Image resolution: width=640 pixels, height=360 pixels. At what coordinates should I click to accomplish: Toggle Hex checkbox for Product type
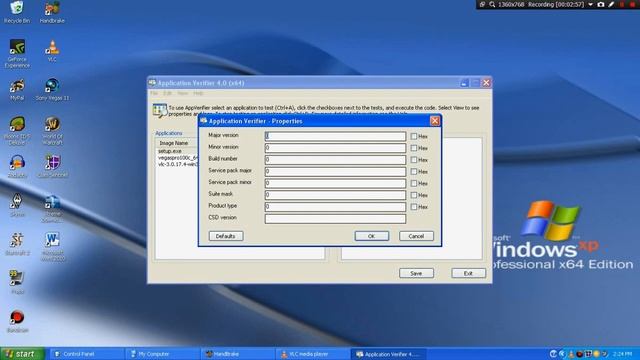tap(413, 207)
